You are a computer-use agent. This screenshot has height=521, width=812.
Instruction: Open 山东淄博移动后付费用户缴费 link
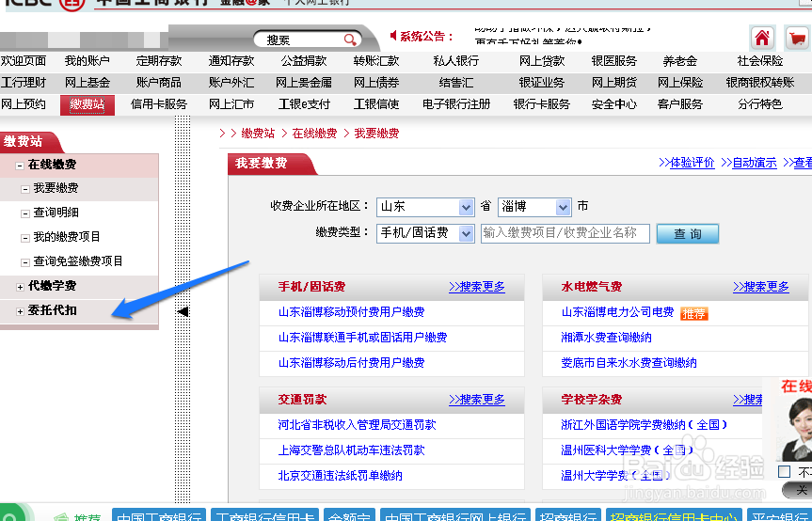pyautogui.click(x=351, y=363)
